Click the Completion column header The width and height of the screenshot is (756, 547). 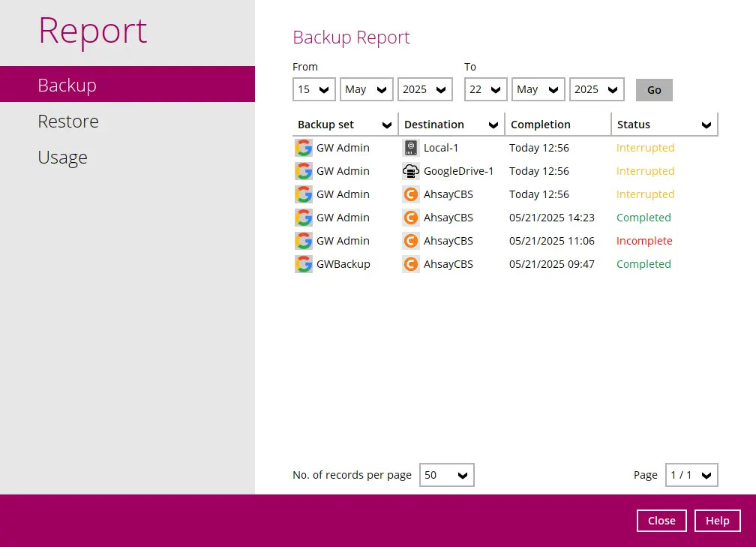click(541, 125)
